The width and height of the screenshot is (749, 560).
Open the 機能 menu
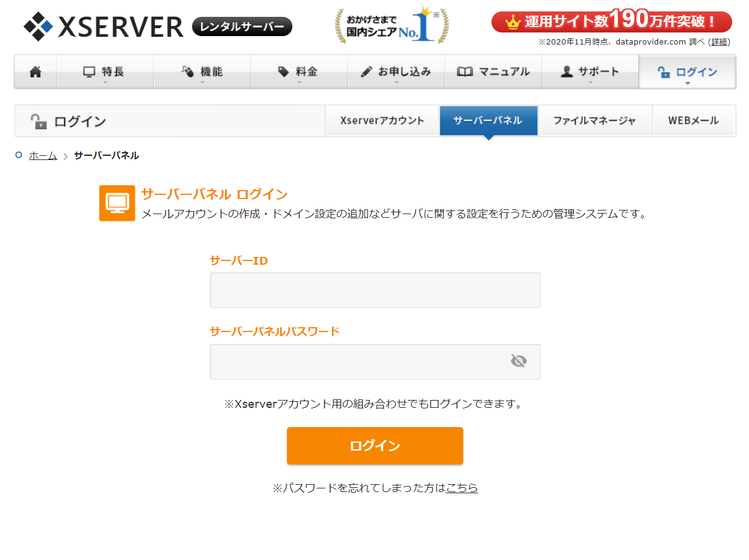coord(202,72)
